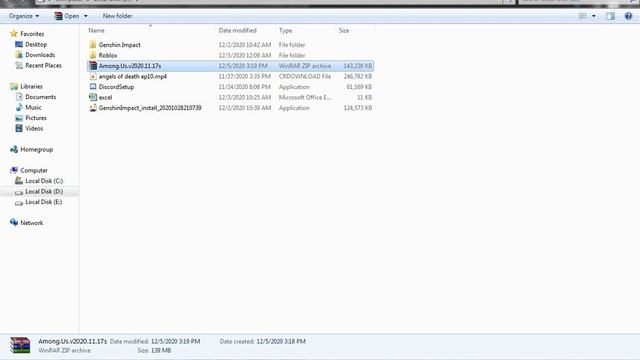
Task: Expand the view options dropdown arrow
Action: pyautogui.click(x=593, y=16)
